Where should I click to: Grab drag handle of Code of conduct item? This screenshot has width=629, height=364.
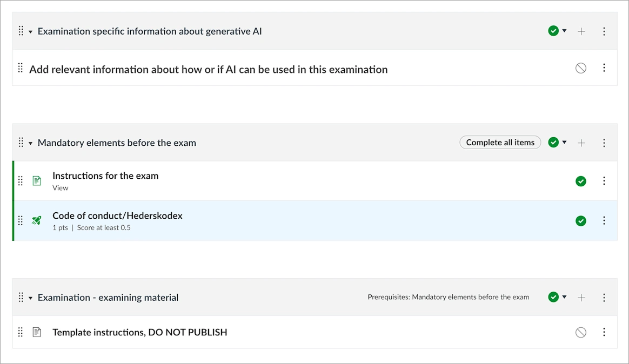[21, 220]
